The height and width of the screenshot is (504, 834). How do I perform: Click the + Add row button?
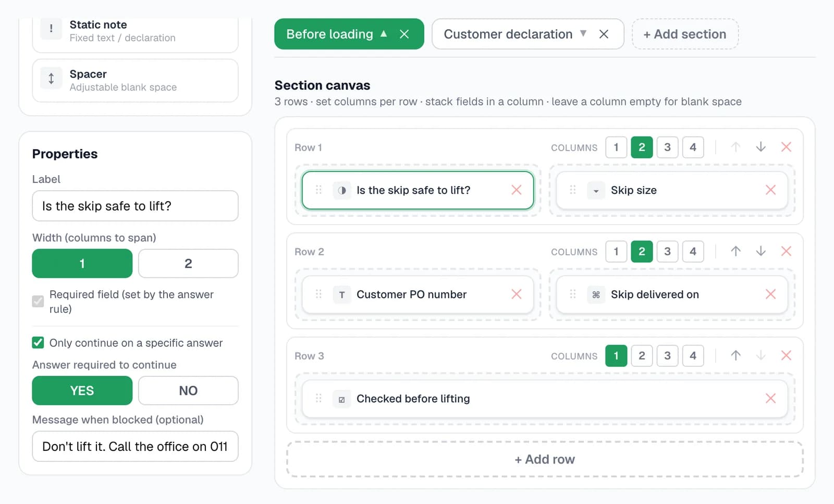tap(545, 459)
